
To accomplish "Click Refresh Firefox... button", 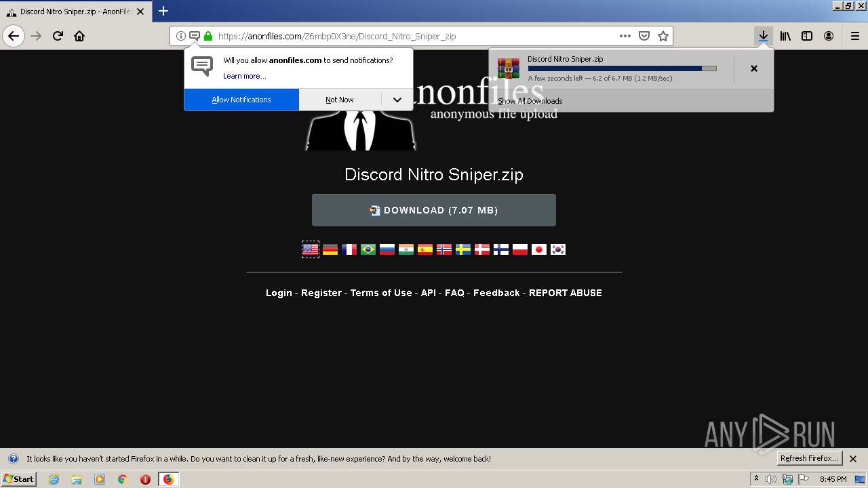I will [x=809, y=458].
